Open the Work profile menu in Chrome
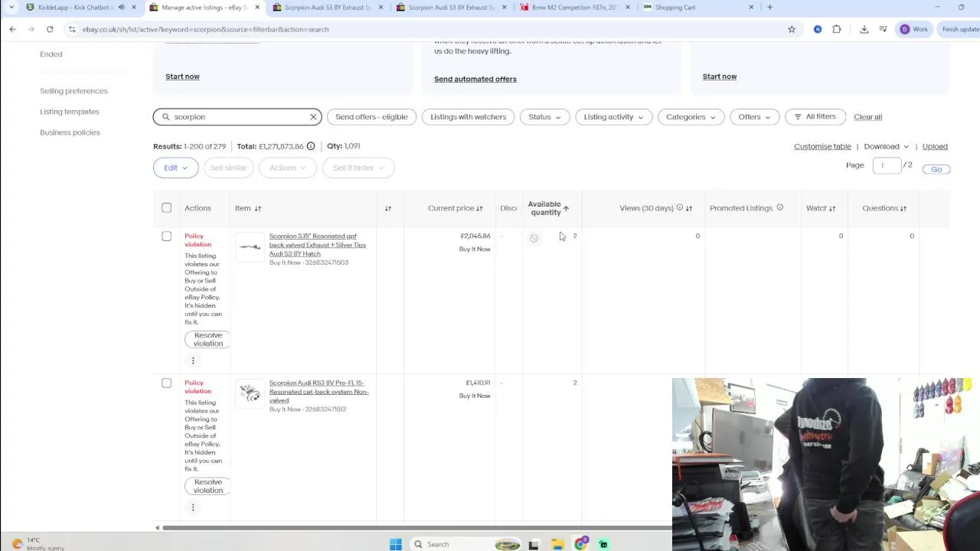 click(x=914, y=29)
